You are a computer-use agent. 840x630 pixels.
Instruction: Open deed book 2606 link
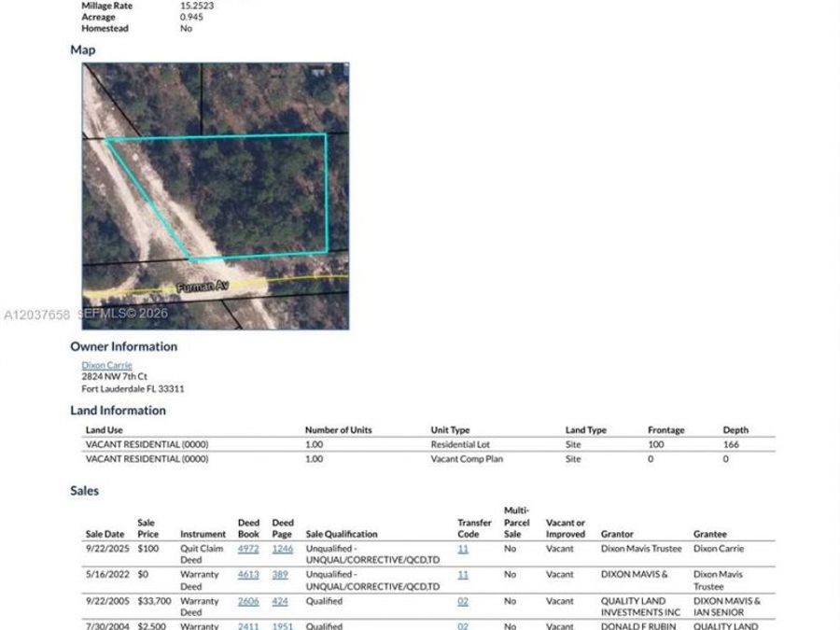coord(248,602)
